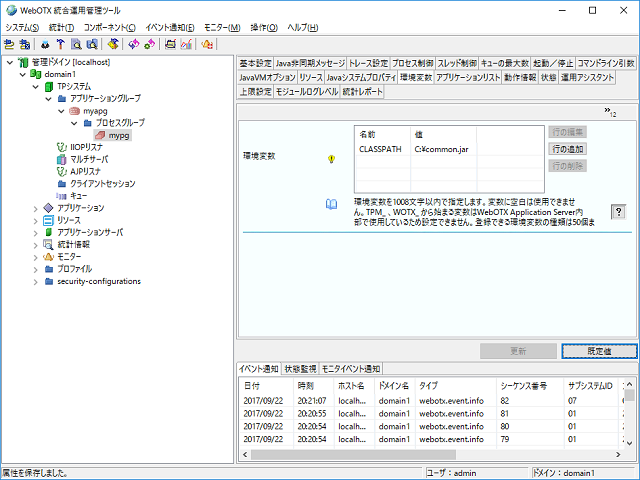The height and width of the screenshot is (480, 640).
Task: Click the mypg process group icon
Action: (99, 134)
